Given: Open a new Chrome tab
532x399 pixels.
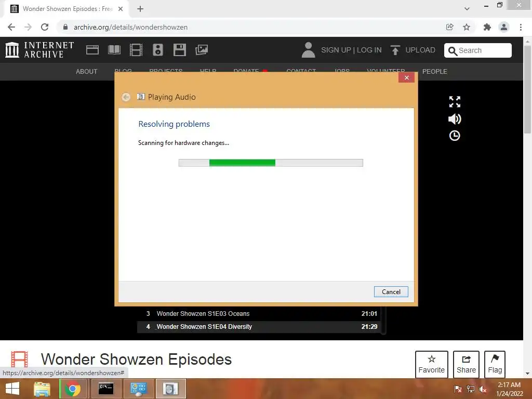Looking at the screenshot, I should 140,9.
